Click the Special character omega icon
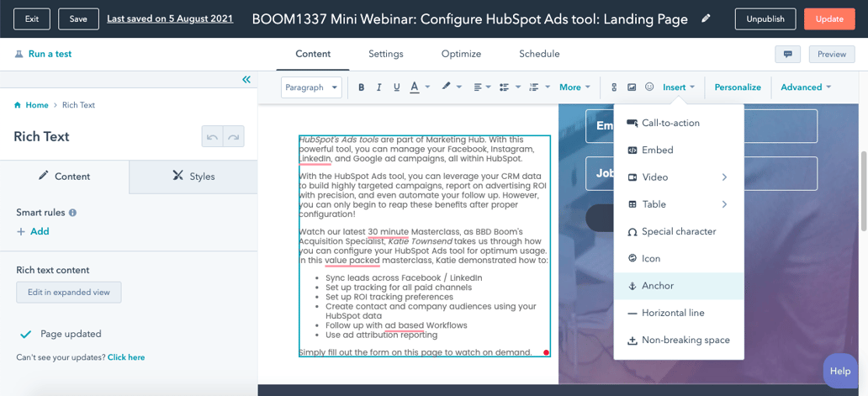868x396 pixels. (x=632, y=232)
